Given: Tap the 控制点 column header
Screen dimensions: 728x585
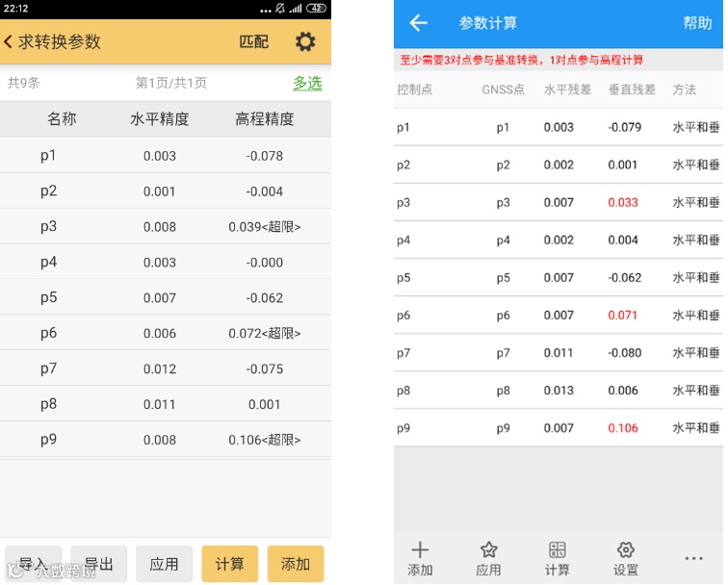Looking at the screenshot, I should tap(414, 89).
